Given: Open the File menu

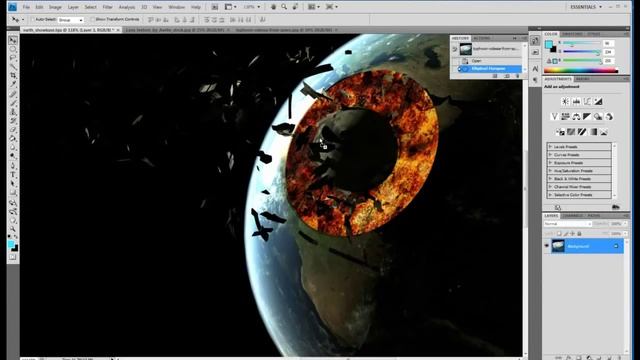Looking at the screenshot, I should (x=26, y=7).
